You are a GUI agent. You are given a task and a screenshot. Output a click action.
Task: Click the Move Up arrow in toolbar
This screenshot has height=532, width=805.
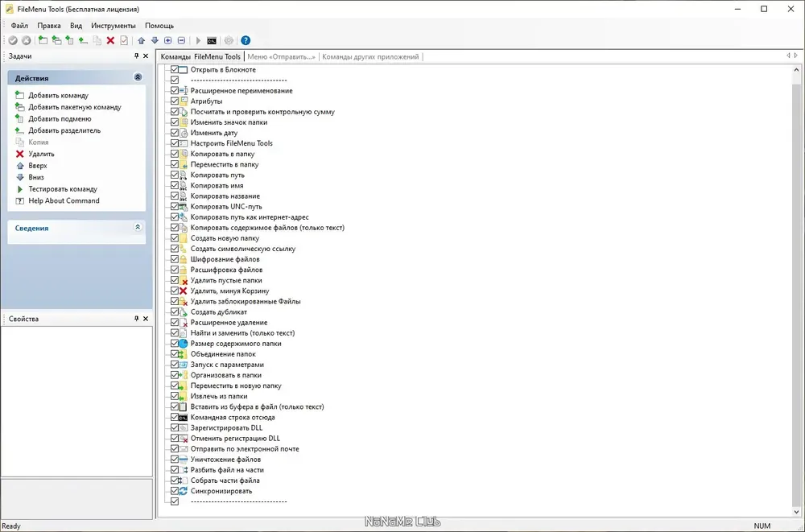(x=141, y=40)
